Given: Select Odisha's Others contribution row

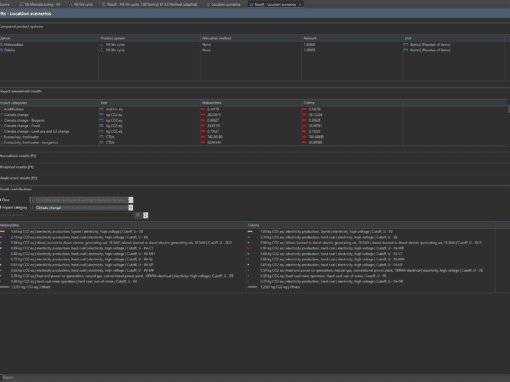Looking at the screenshot, I should click(371, 287).
